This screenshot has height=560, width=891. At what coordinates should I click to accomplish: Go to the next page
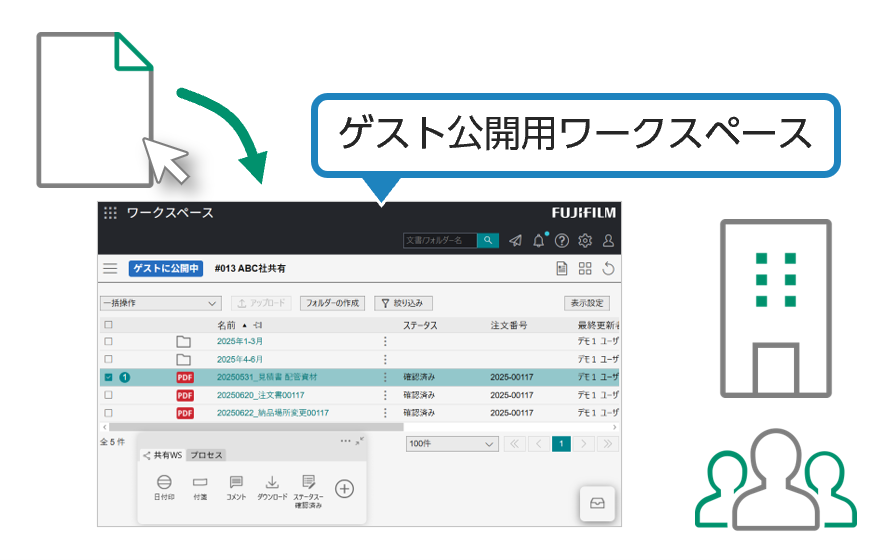[584, 444]
